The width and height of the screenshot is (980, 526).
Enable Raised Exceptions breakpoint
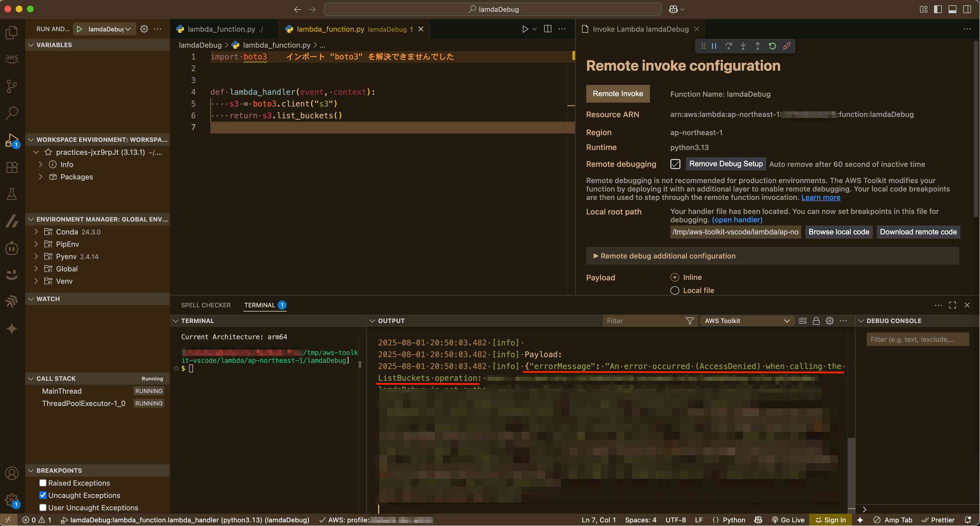tap(43, 483)
